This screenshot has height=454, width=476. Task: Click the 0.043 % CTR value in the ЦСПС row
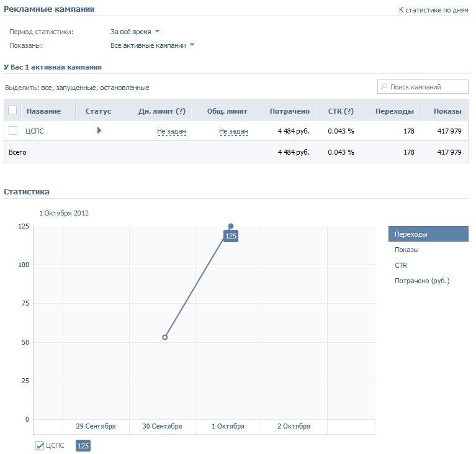[341, 131]
